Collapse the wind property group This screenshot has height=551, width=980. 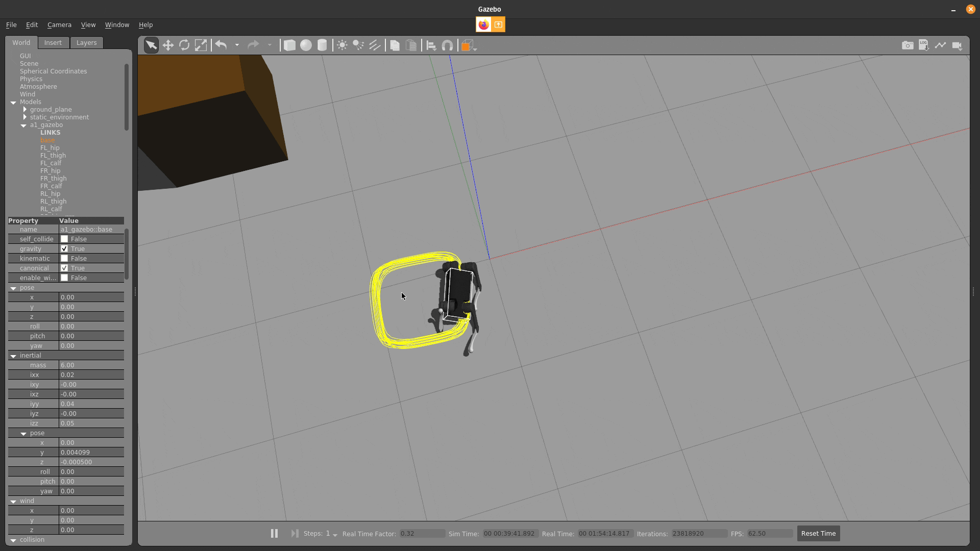pyautogui.click(x=13, y=501)
